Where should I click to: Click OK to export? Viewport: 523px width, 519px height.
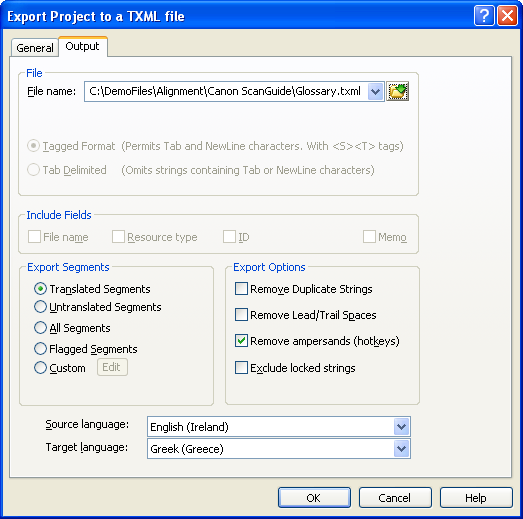click(x=314, y=498)
